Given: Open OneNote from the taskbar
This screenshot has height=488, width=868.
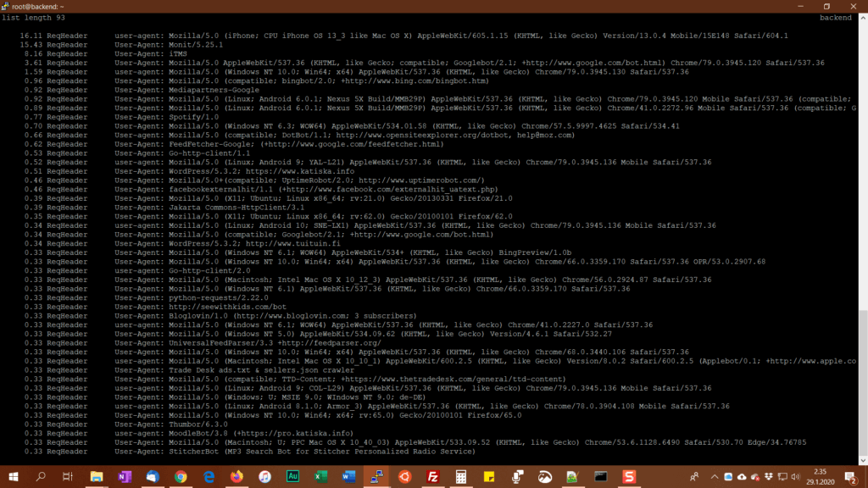Looking at the screenshot, I should [x=125, y=477].
